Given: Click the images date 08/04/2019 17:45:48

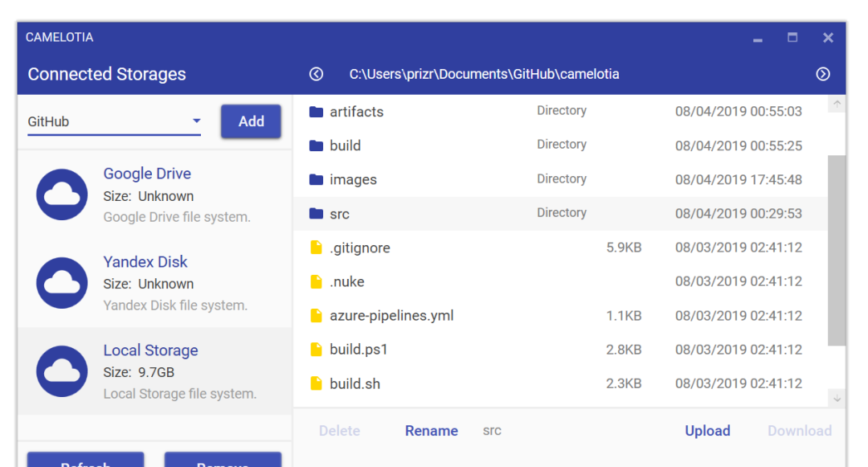Looking at the screenshot, I should click(x=739, y=179).
